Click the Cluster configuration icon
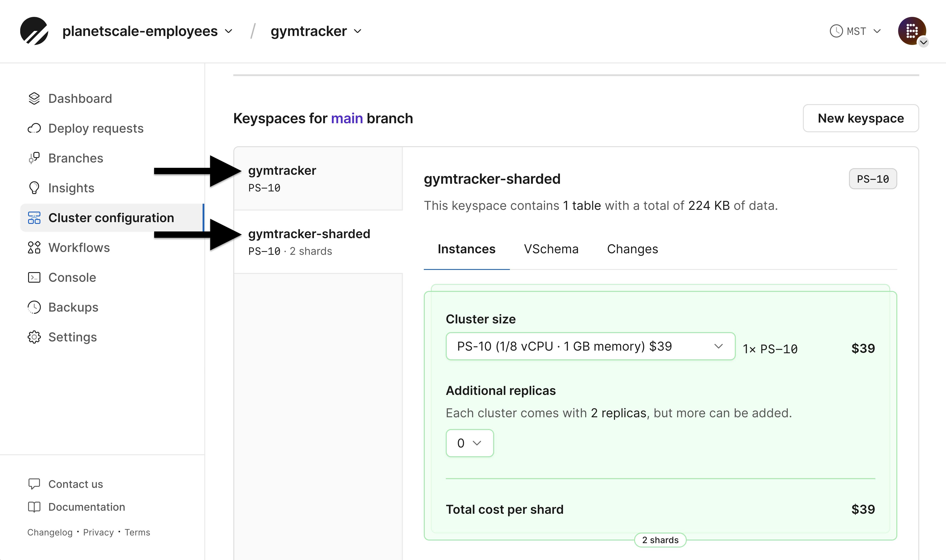The height and width of the screenshot is (560, 946). (35, 217)
